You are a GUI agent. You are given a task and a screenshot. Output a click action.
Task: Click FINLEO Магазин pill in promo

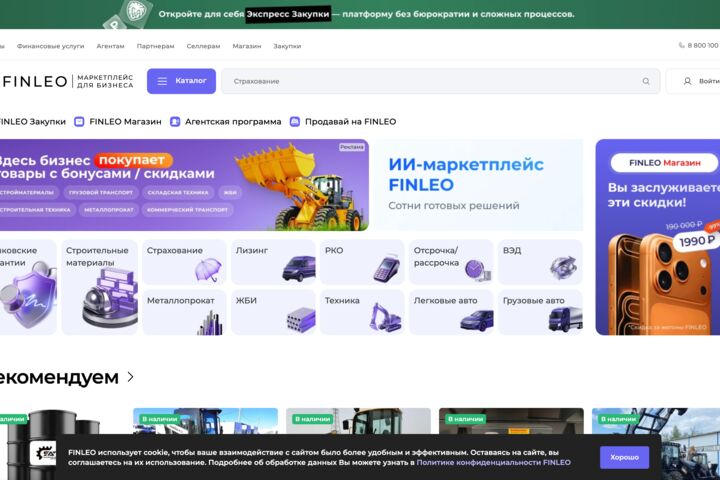click(664, 163)
